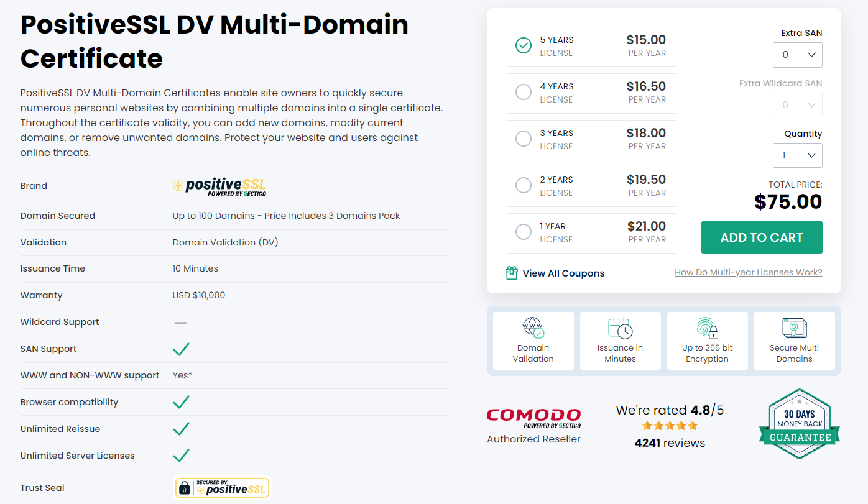This screenshot has width=868, height=504.
Task: Click the five-star rating icons
Action: coord(670,426)
